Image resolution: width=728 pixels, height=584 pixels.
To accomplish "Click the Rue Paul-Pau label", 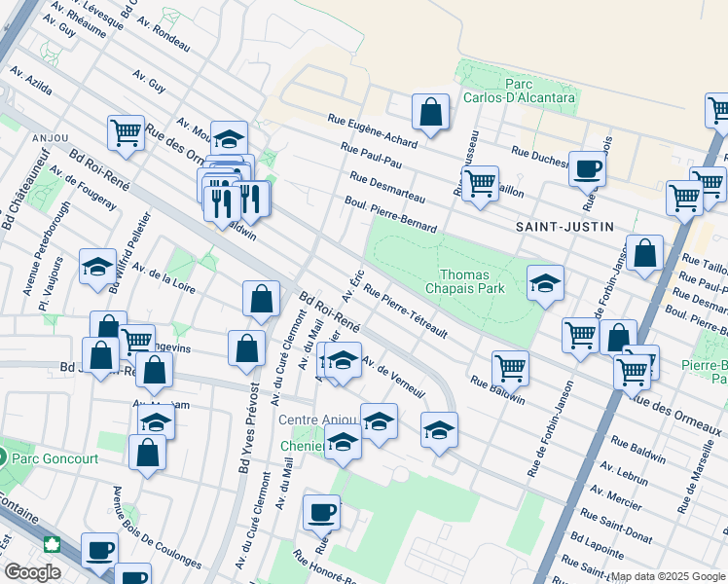I will [371, 155].
